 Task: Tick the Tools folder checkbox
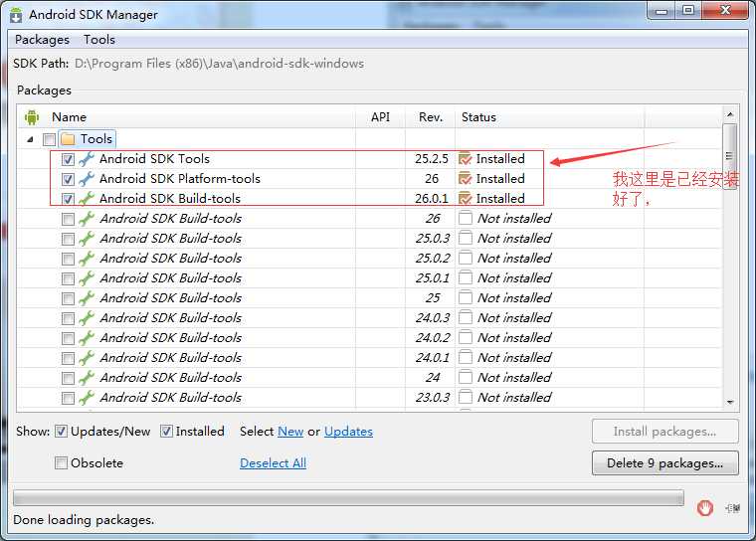(49, 139)
